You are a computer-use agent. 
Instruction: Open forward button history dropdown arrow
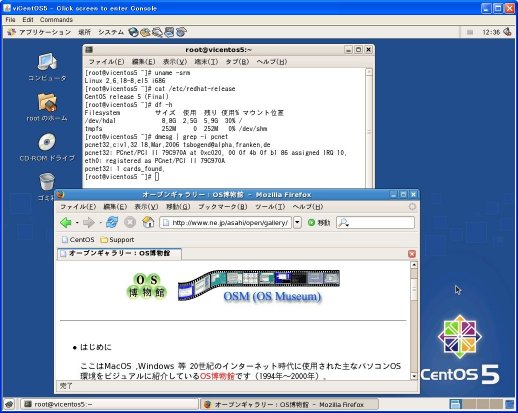click(100, 223)
